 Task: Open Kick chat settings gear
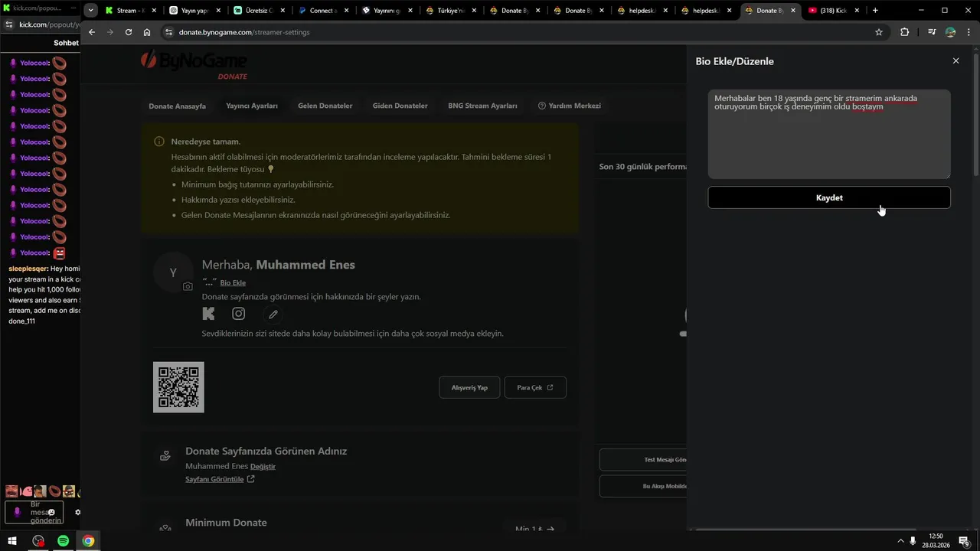click(77, 512)
